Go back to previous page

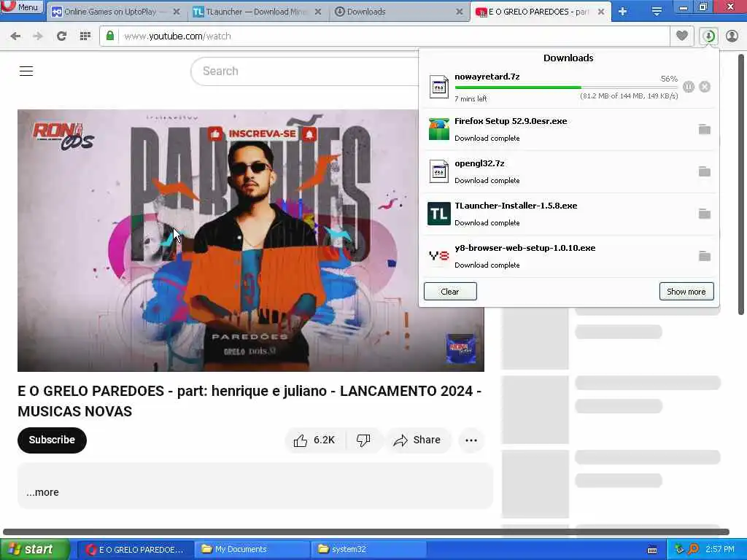click(15, 36)
